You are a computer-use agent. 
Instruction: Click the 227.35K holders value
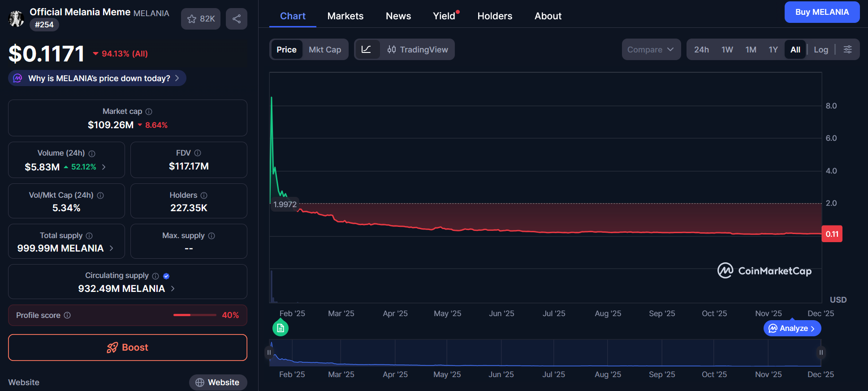189,208
